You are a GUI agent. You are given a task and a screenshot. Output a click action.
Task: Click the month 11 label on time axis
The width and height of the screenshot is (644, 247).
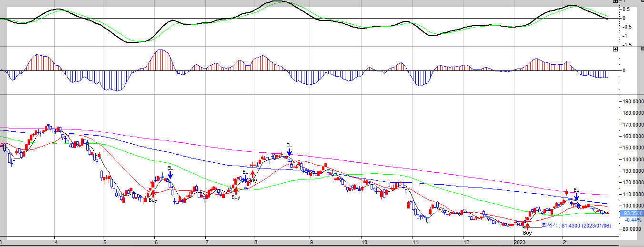(414, 242)
